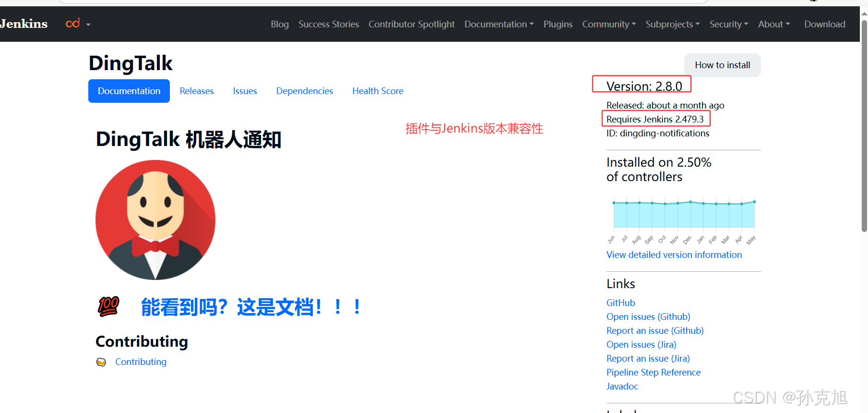Open the Contributing link

141,362
